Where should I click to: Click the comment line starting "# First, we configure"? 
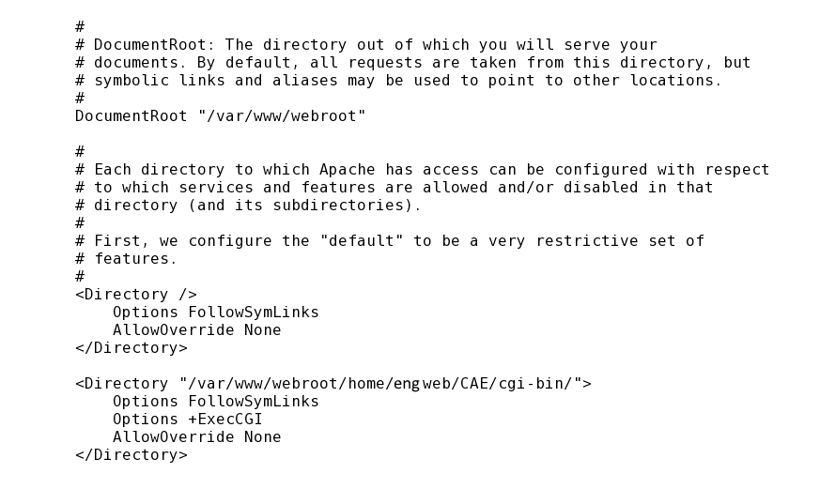389,240
